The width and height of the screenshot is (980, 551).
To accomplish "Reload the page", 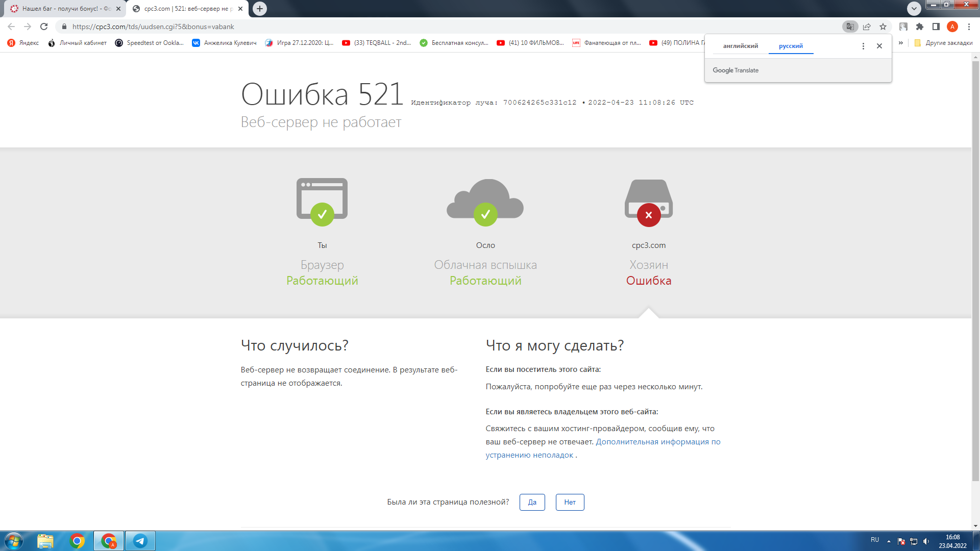I will [44, 27].
